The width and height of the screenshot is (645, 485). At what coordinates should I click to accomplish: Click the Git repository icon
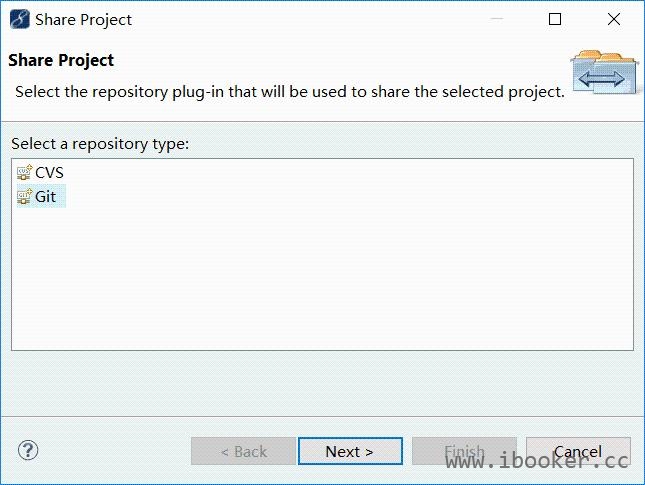(x=24, y=197)
